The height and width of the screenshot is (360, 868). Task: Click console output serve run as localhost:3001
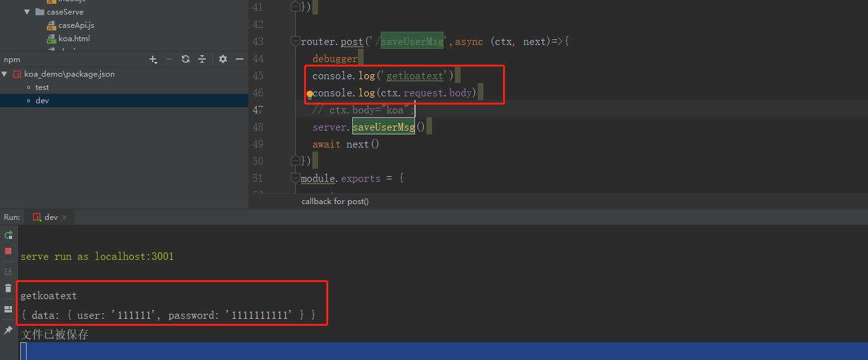pos(97,257)
